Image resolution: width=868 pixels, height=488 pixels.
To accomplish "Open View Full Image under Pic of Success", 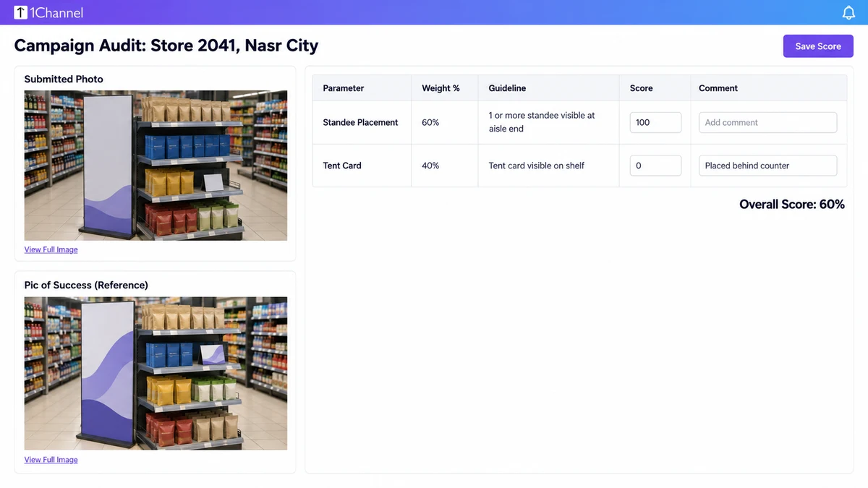I will tap(51, 460).
